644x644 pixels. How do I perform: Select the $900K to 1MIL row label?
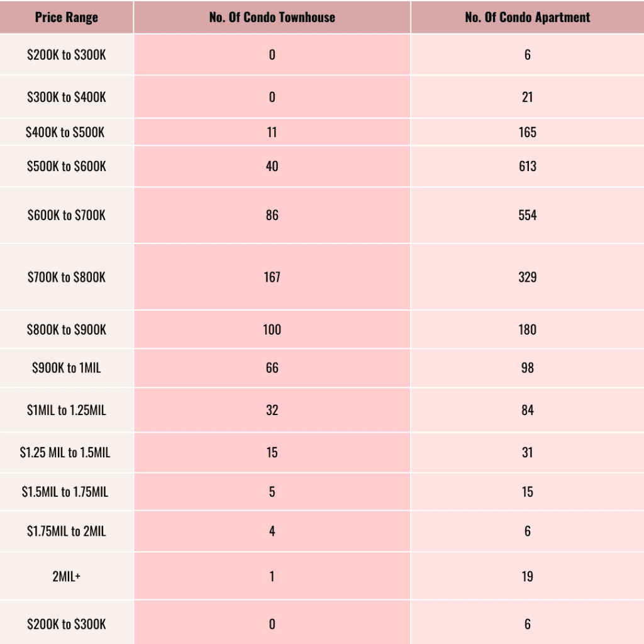coord(67,368)
